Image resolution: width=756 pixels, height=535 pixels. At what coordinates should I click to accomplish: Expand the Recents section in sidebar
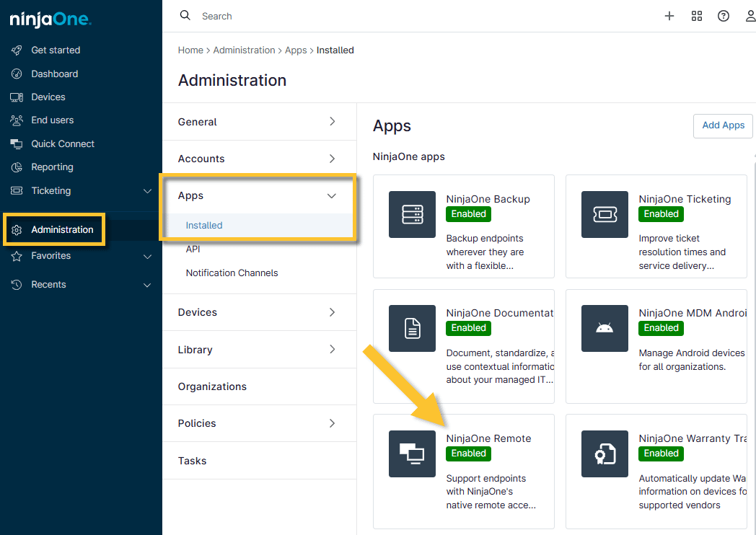pyautogui.click(x=147, y=285)
